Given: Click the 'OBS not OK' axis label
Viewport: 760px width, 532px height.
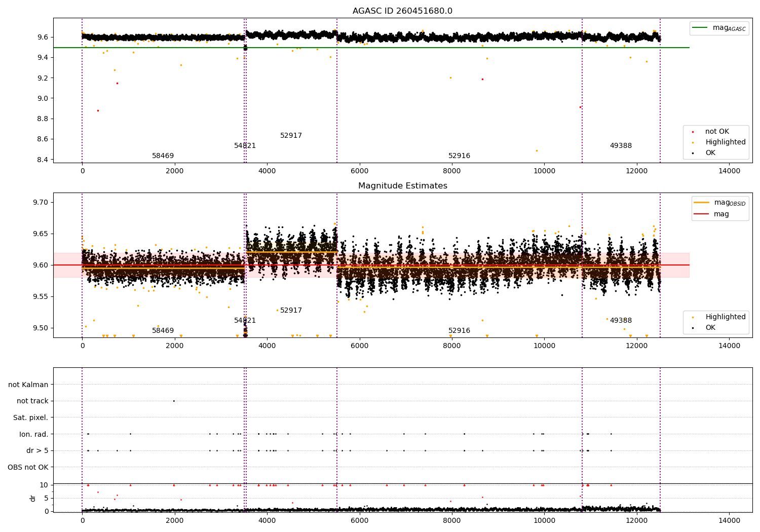Looking at the screenshot, I should (28, 468).
